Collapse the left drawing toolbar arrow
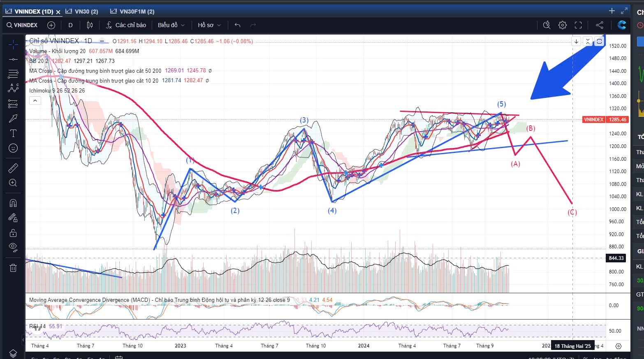The height and width of the screenshot is (359, 644). click(23, 340)
